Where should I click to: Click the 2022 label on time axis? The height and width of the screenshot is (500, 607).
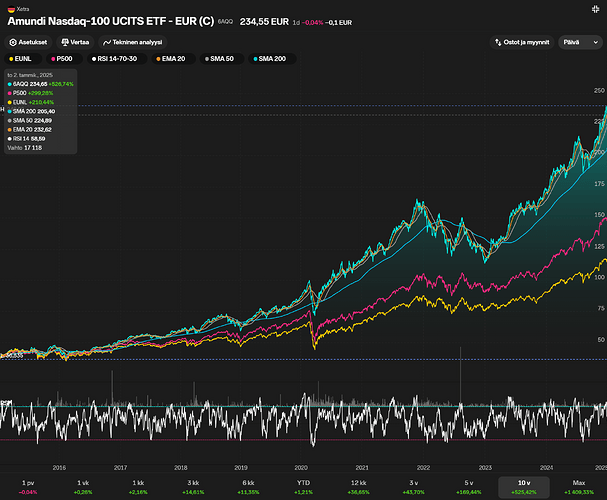[x=423, y=467]
